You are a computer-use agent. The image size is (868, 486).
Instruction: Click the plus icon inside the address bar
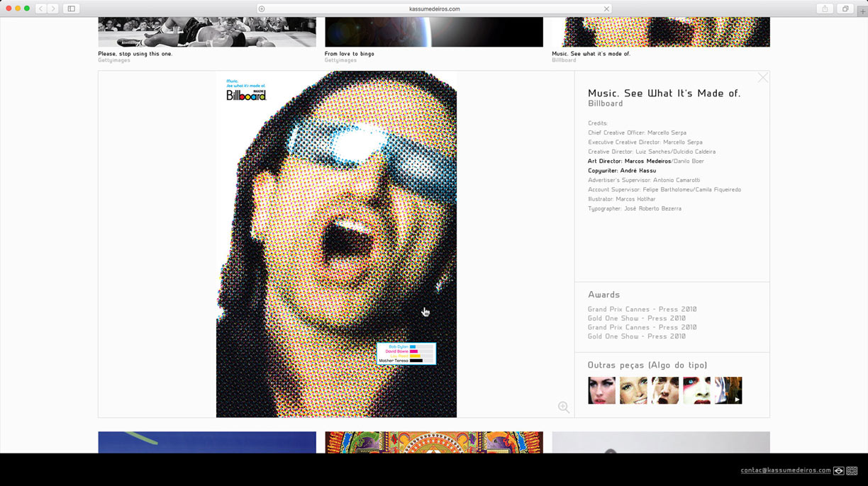click(262, 9)
